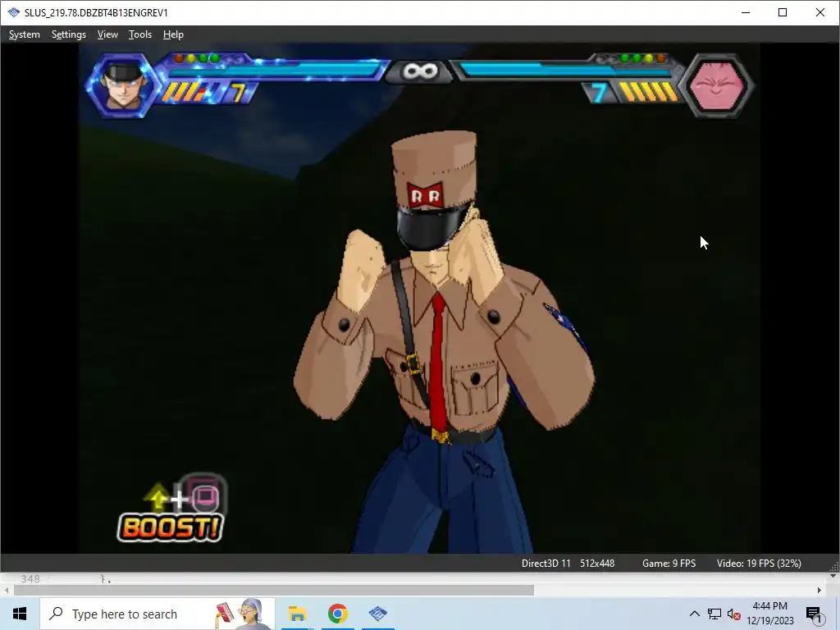Click the yellow up arrow icon

[157, 496]
